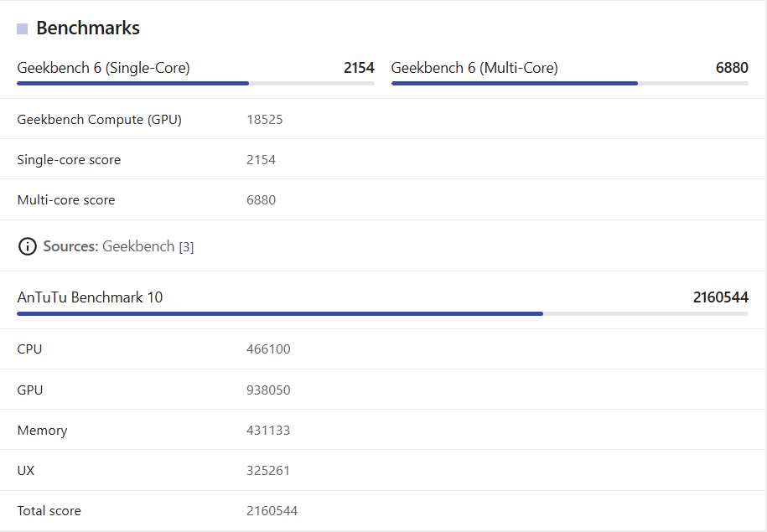767x532 pixels.
Task: Select the 6880 value in Multi-core score row
Action: pos(262,200)
